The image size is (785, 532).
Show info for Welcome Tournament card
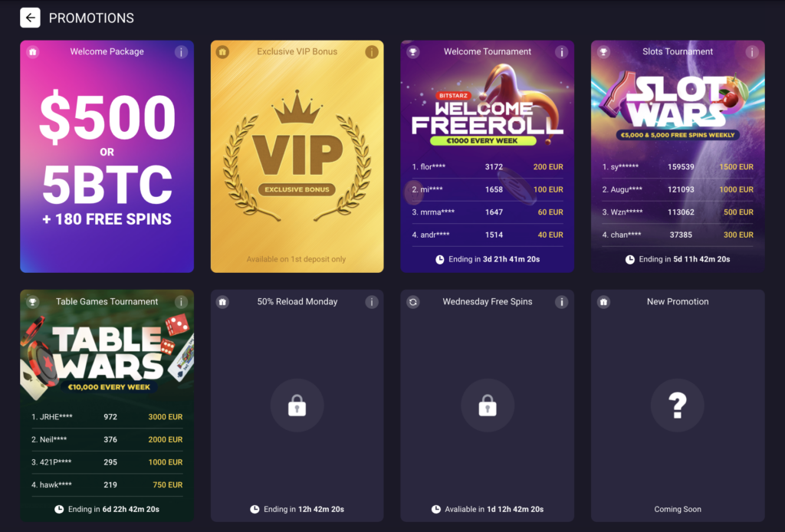[x=562, y=52]
